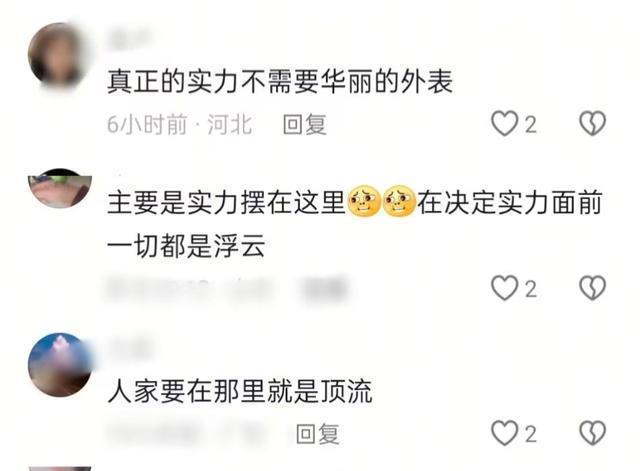Select comment text 人家要在那里就是顶流
640x471 pixels.
(x=240, y=391)
